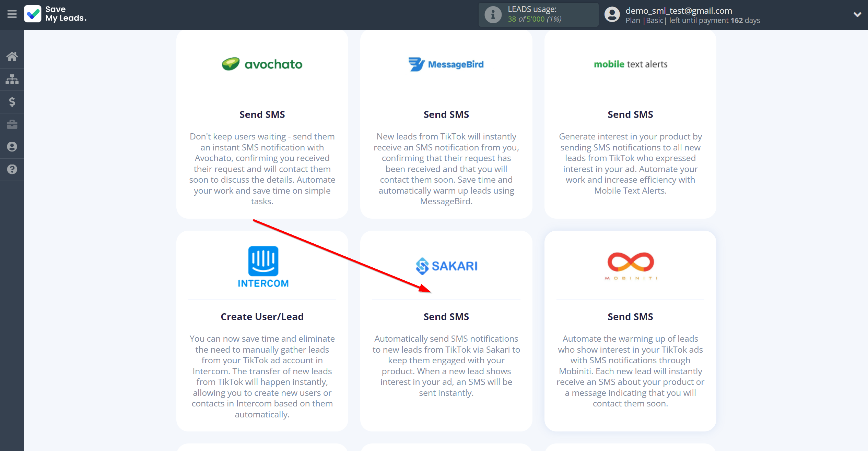
Task: Click the demo_sml_test@gmail.com account name
Action: [679, 11]
